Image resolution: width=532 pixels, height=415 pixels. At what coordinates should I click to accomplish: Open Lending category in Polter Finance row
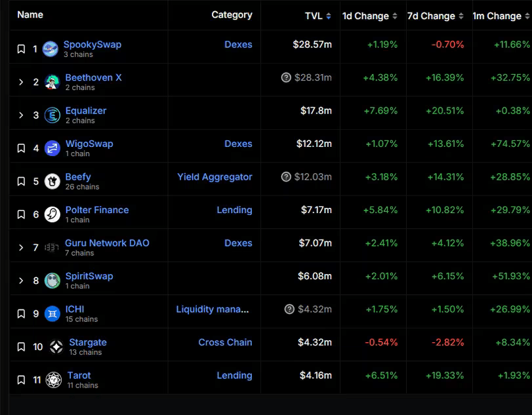click(x=234, y=210)
